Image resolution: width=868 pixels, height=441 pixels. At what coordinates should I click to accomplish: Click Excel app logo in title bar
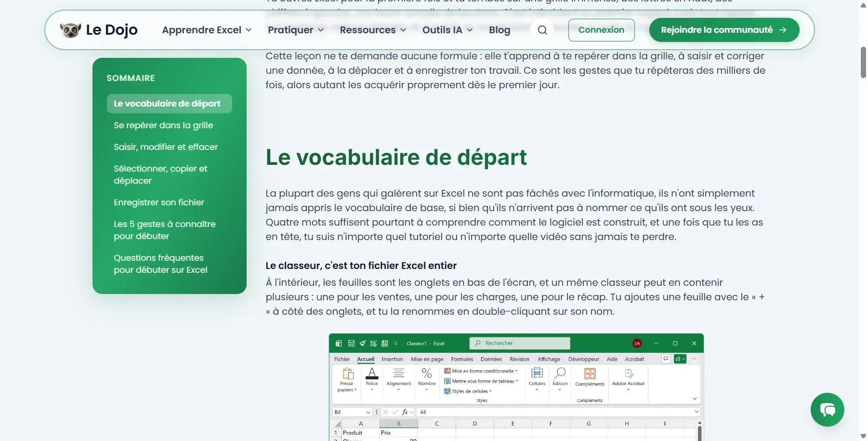click(x=339, y=344)
